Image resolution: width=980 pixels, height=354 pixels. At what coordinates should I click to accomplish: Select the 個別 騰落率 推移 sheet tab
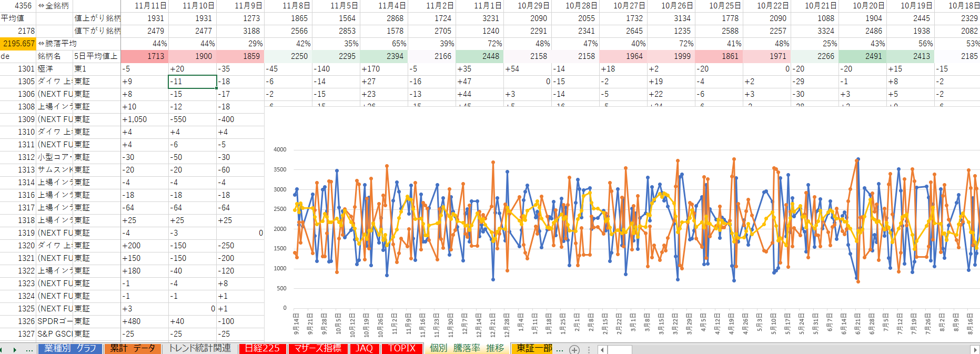click(467, 349)
